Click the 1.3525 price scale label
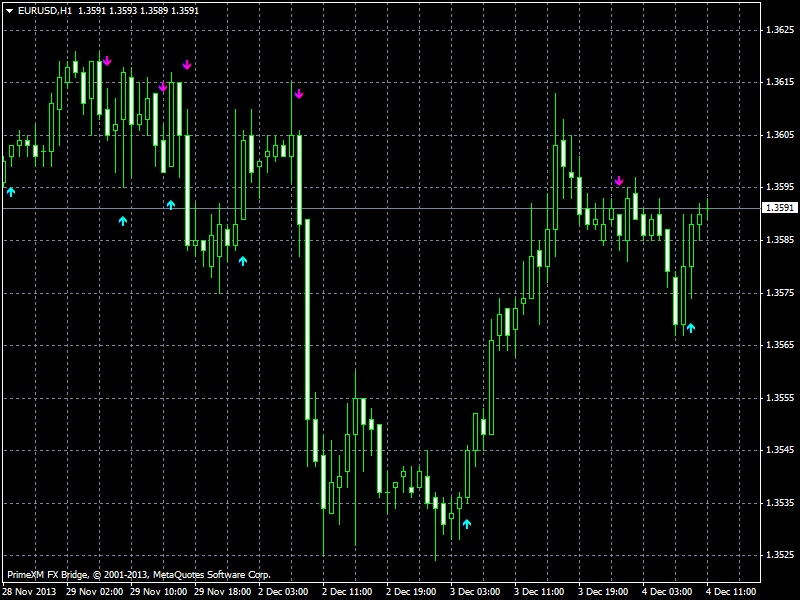Viewport: 800px width, 600px height. [x=780, y=555]
